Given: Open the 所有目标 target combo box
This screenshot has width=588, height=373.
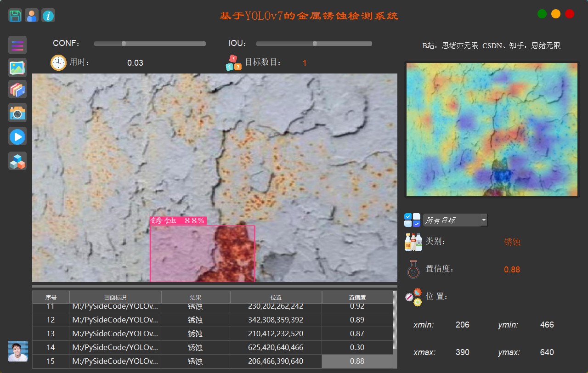Looking at the screenshot, I should click(x=451, y=220).
